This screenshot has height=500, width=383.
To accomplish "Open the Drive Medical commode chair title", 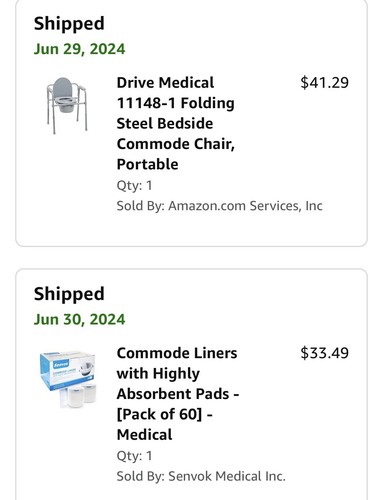I will click(x=176, y=123).
